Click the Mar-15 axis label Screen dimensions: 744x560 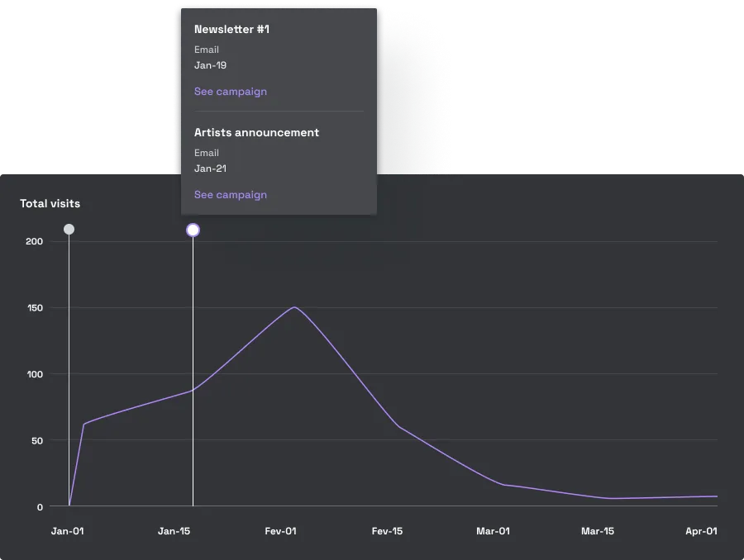coord(598,531)
